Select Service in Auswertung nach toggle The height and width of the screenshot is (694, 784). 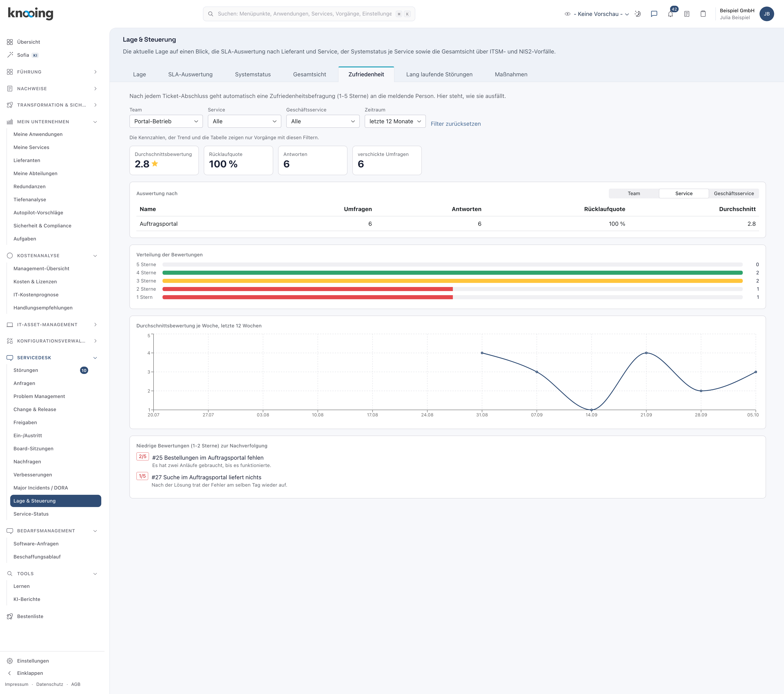(684, 193)
